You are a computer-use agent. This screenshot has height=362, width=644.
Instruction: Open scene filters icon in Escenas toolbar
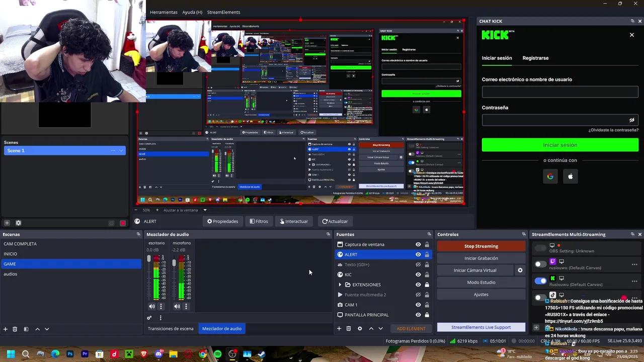point(26,329)
